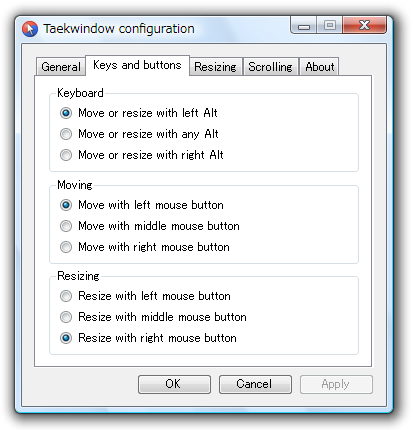
Task: Close the Taekwindow configuration dialog
Action: 364,25
